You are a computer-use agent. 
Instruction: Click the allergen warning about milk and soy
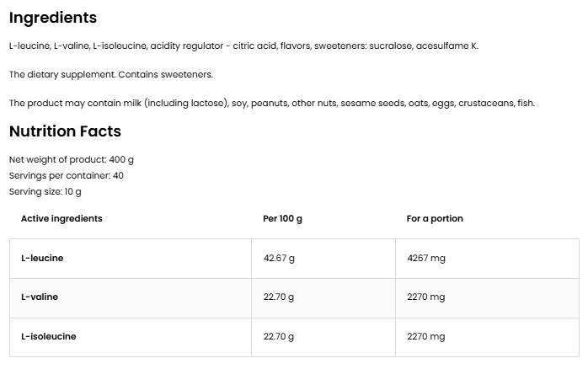click(271, 103)
